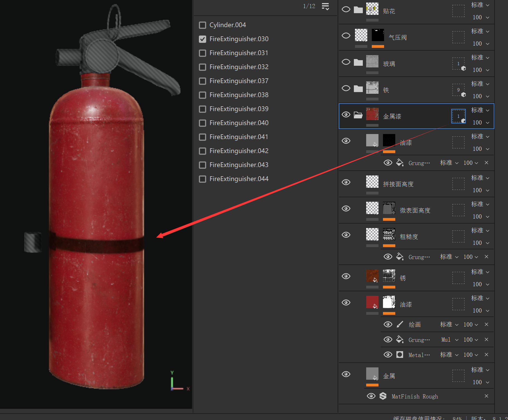Hide the 气压阀 layer with eye icon
Image resolution: width=508 pixels, height=420 pixels.
[x=346, y=36]
